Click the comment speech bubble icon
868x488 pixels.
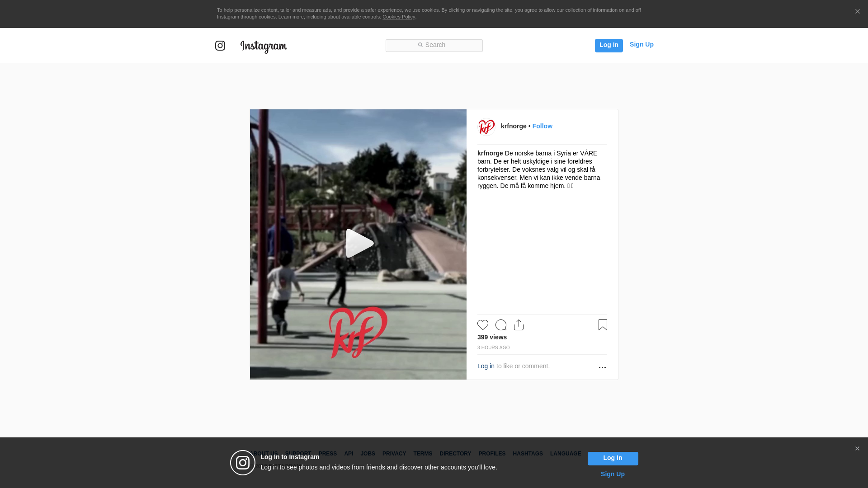click(501, 325)
